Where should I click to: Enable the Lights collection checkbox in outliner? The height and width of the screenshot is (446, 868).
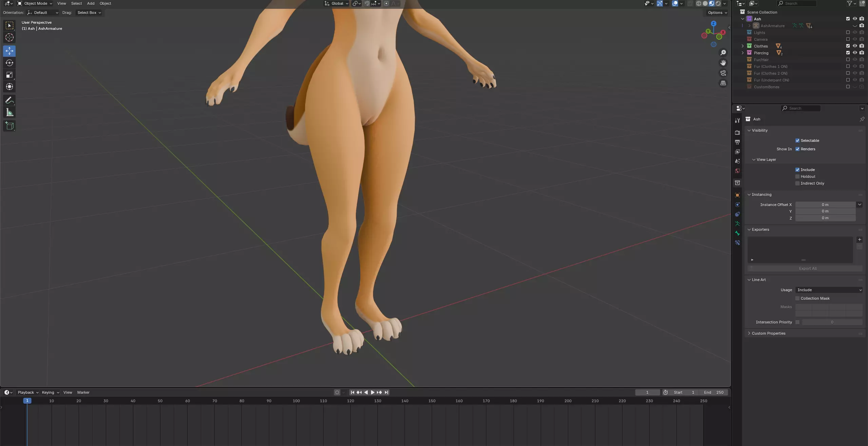pos(848,32)
